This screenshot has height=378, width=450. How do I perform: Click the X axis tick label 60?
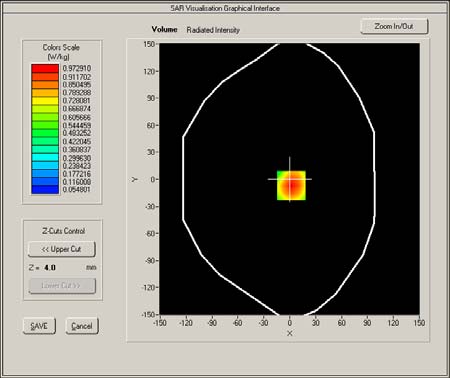pos(342,323)
